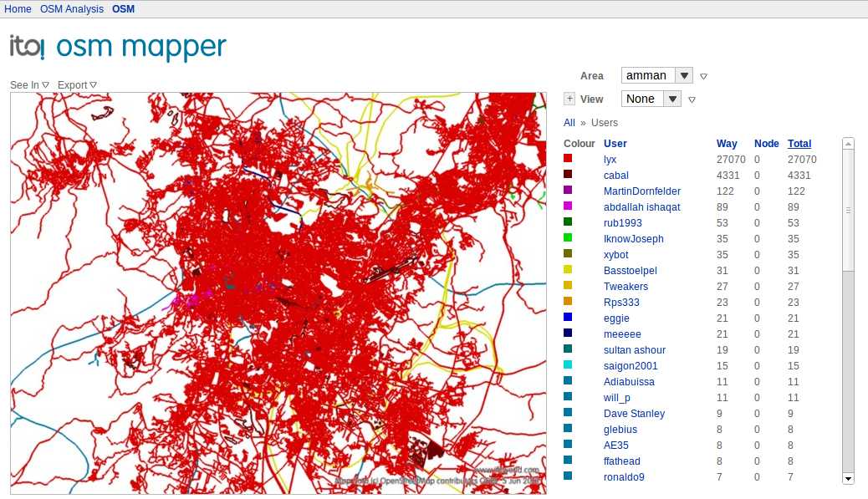Open user rub1993
Viewport: 868px width, 499px height.
623,223
